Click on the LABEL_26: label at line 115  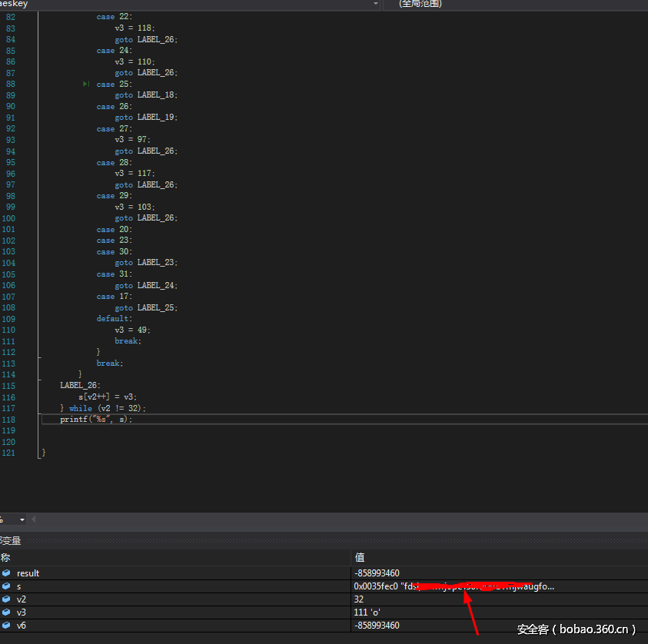80,386
